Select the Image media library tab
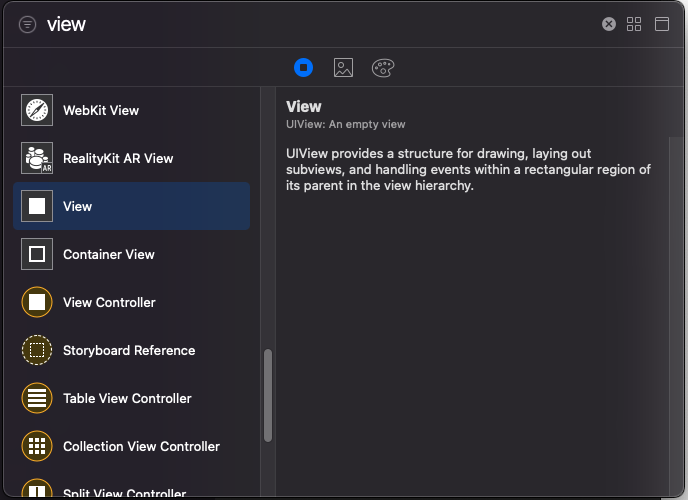Screen dimensions: 688x500 click(343, 68)
